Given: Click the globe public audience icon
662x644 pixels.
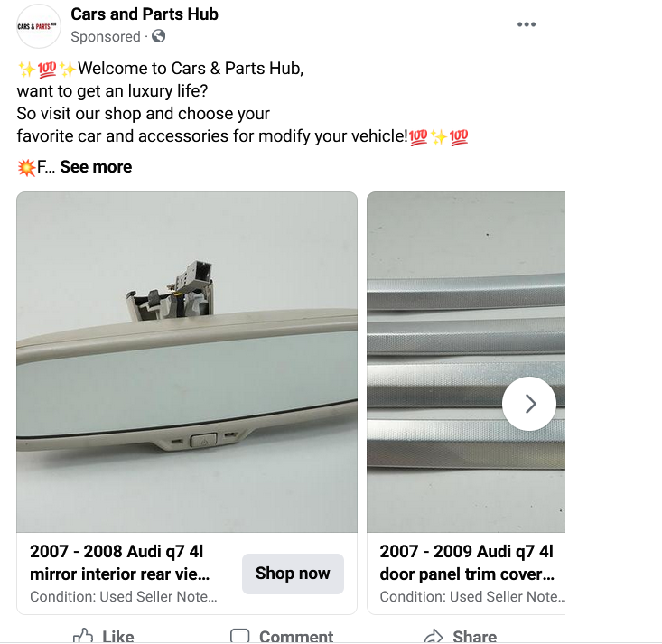Looking at the screenshot, I should (159, 37).
